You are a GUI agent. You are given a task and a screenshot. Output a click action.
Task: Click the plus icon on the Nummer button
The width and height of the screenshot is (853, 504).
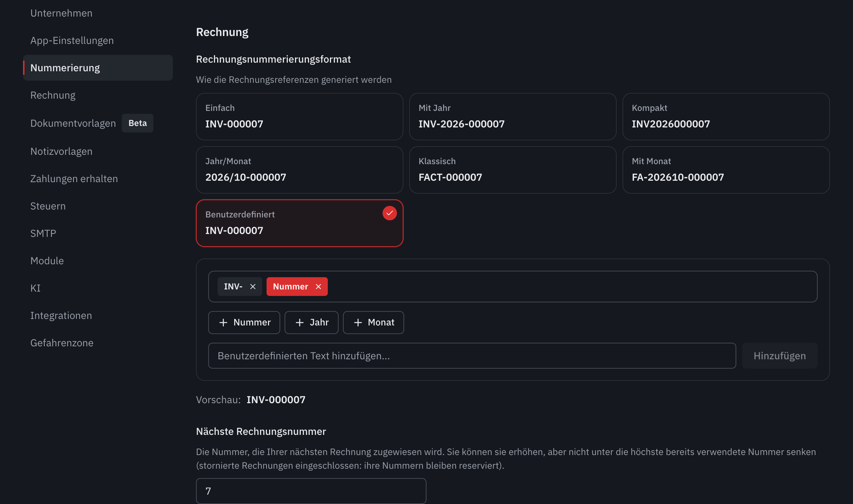click(x=223, y=323)
